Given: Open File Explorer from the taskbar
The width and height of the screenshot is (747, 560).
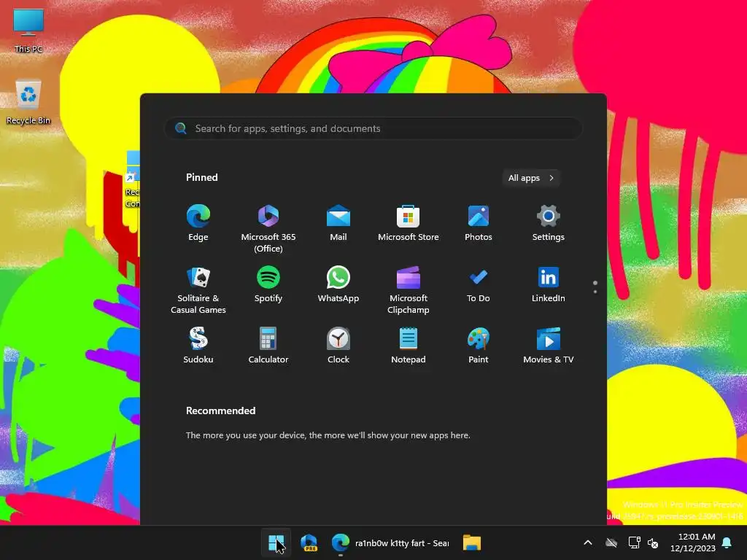Looking at the screenshot, I should 472,542.
